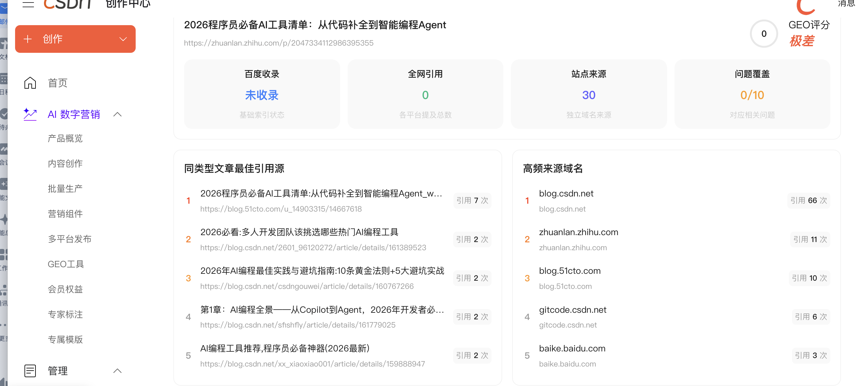Open the zhuanlan.zhihu.com article URL under title
Image resolution: width=868 pixels, height=386 pixels.
pos(279,43)
